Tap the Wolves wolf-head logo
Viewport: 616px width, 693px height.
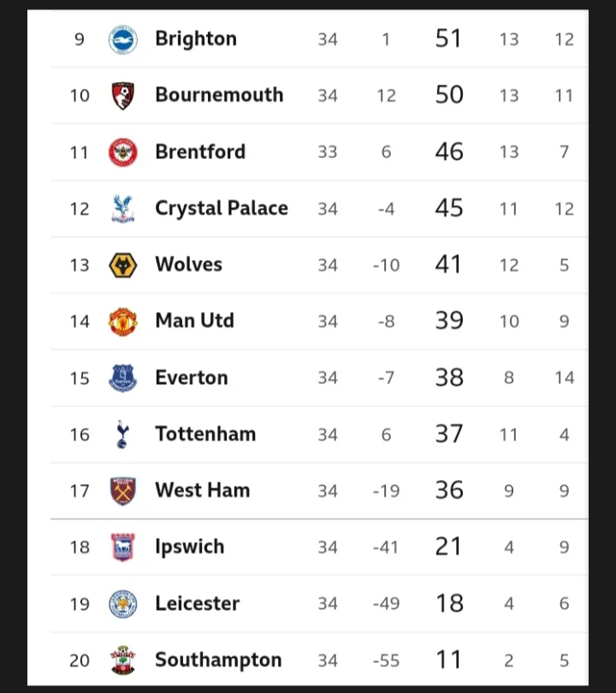(x=123, y=265)
